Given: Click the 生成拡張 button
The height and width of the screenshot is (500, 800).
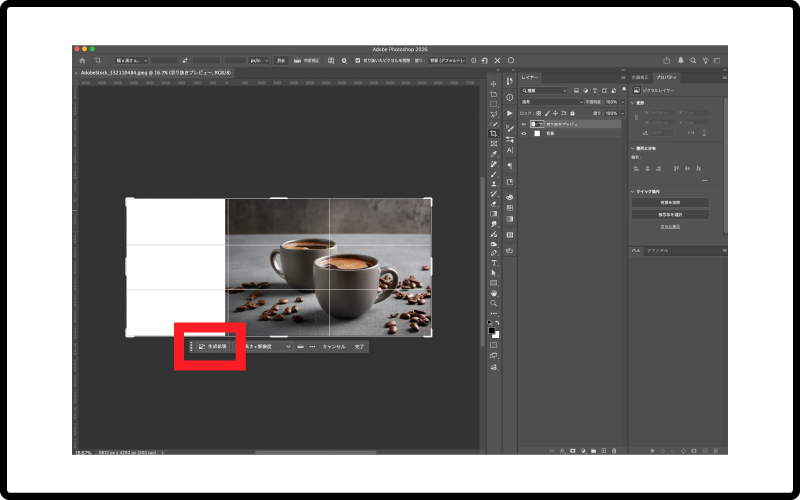Looking at the screenshot, I should coord(212,346).
